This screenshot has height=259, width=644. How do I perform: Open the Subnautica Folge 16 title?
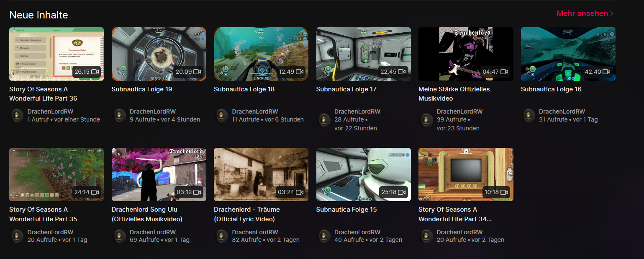[551, 89]
